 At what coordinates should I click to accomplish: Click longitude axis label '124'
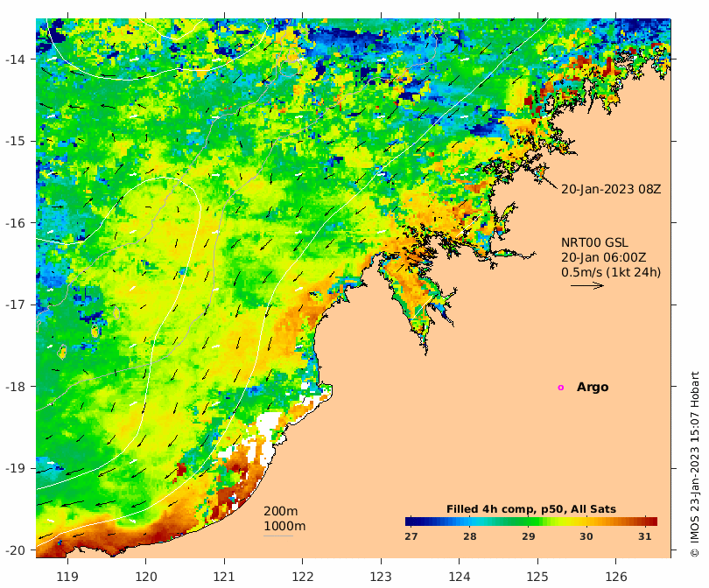click(460, 577)
